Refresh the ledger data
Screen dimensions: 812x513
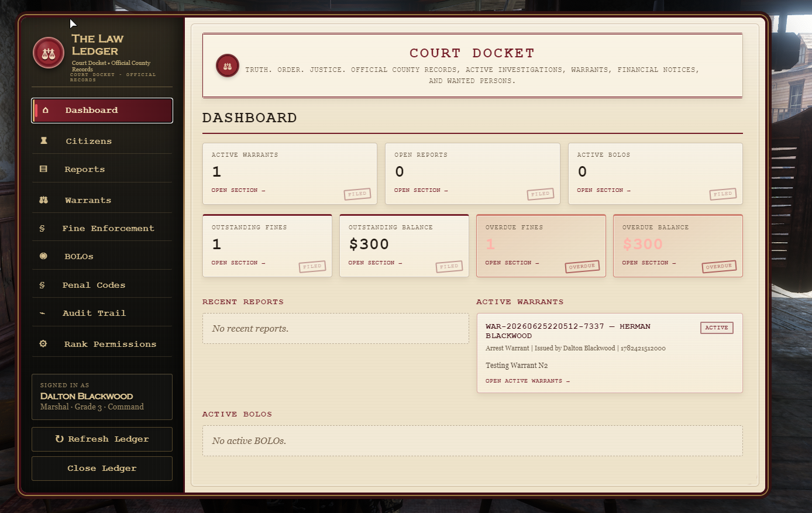102,439
